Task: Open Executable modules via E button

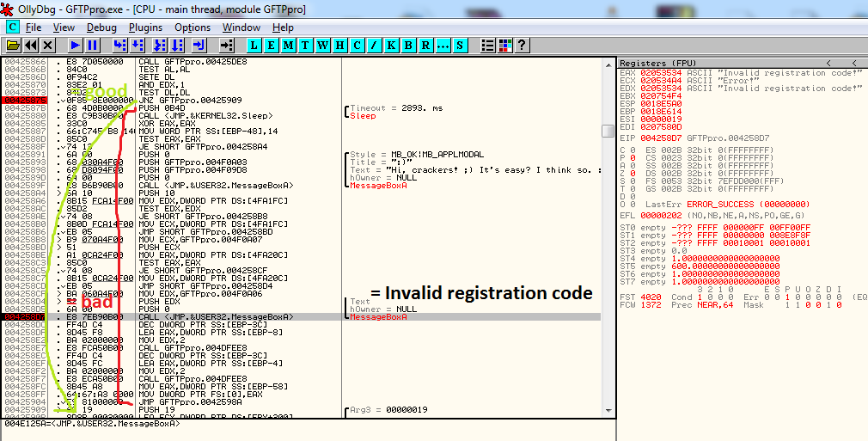Action: (271, 45)
